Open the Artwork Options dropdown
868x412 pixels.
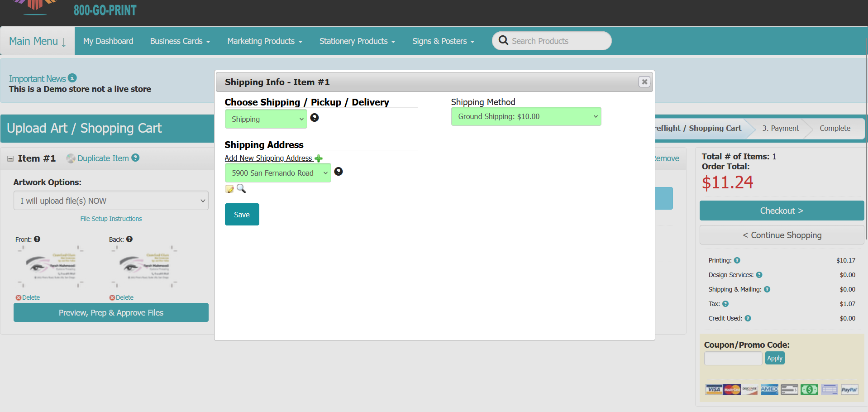(x=111, y=201)
